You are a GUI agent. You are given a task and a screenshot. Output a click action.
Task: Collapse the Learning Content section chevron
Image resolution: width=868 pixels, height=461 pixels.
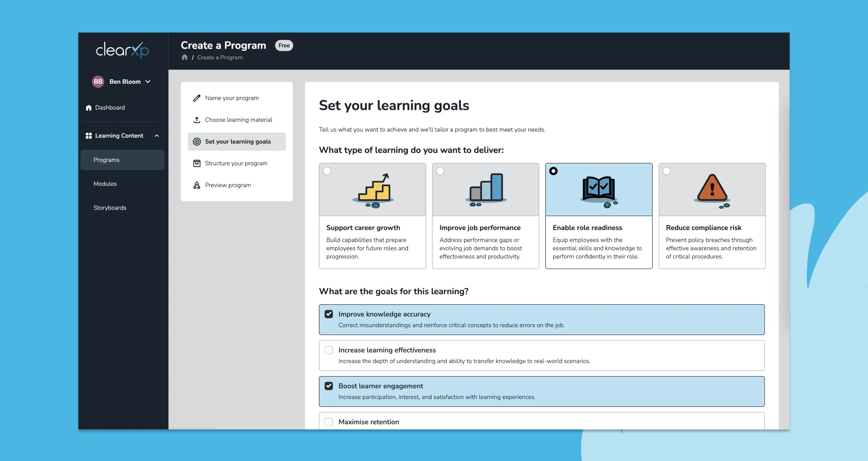[x=157, y=136]
